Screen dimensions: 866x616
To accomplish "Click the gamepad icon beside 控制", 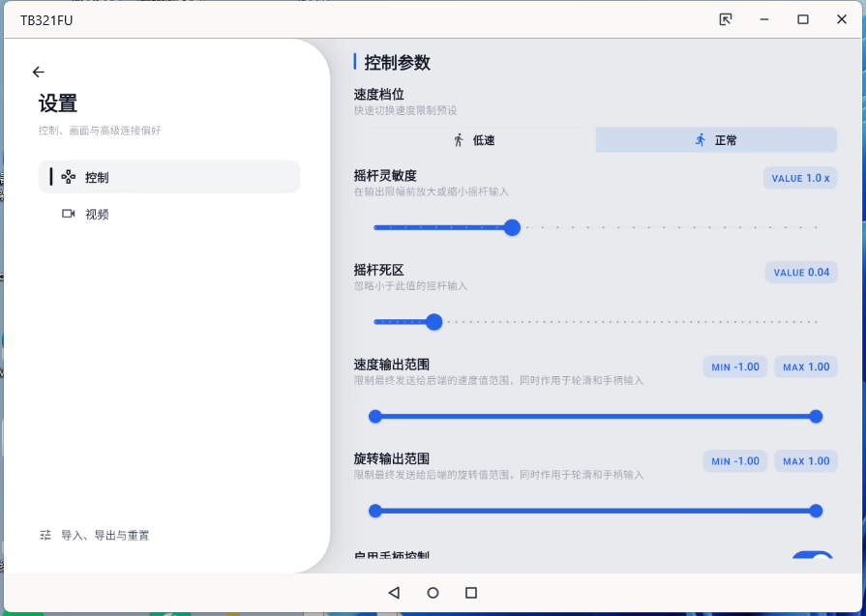I will pyautogui.click(x=69, y=177).
